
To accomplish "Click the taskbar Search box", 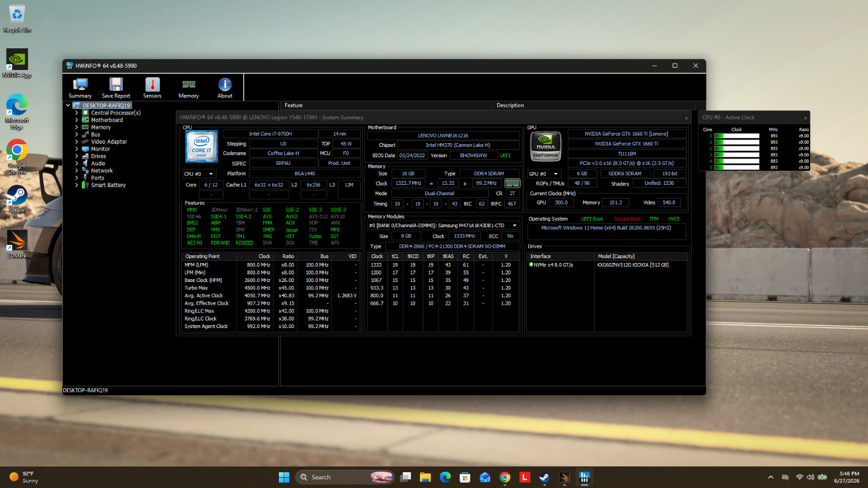I will [x=344, y=477].
